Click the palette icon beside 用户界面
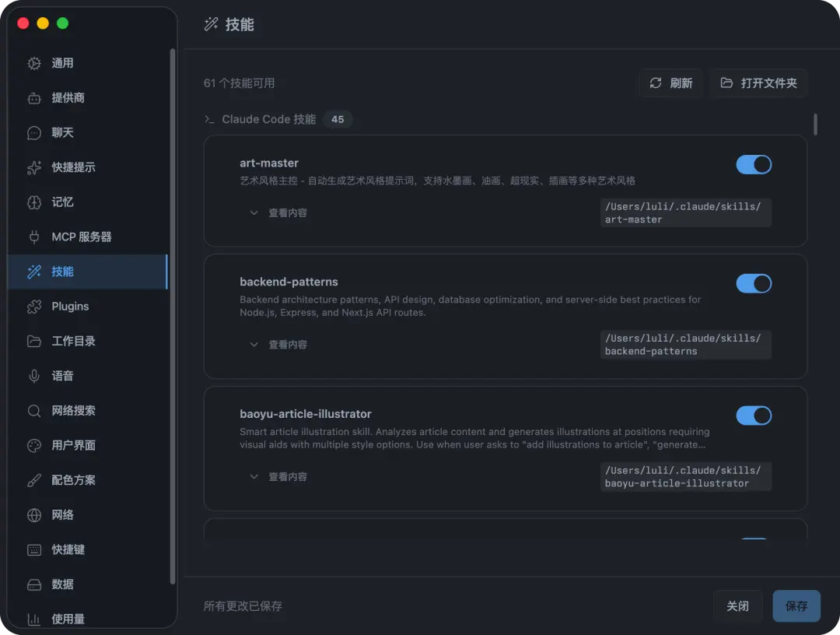 tap(34, 445)
